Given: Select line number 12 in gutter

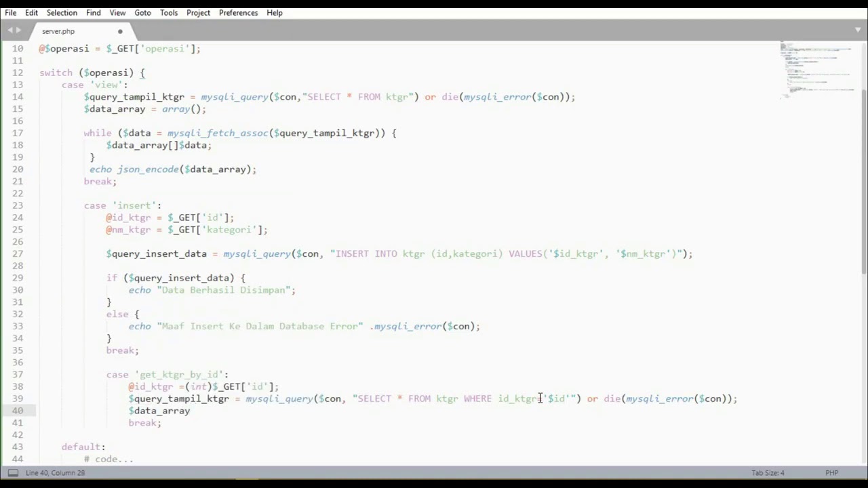Looking at the screenshot, I should [17, 73].
